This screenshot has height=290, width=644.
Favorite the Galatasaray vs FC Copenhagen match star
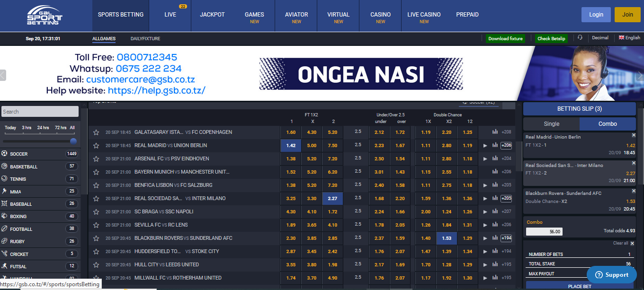[96, 132]
